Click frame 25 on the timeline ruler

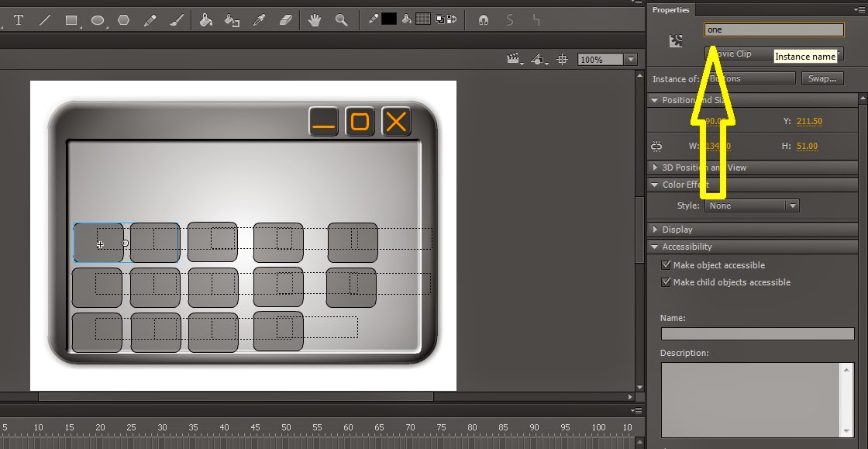click(x=131, y=427)
